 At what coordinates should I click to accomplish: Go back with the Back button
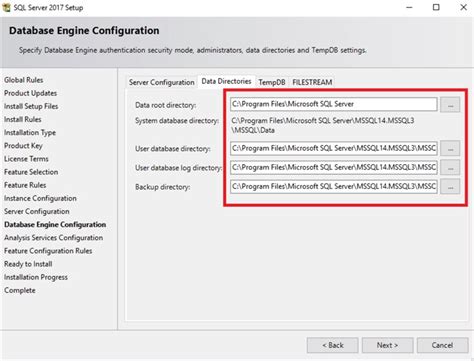(333, 345)
